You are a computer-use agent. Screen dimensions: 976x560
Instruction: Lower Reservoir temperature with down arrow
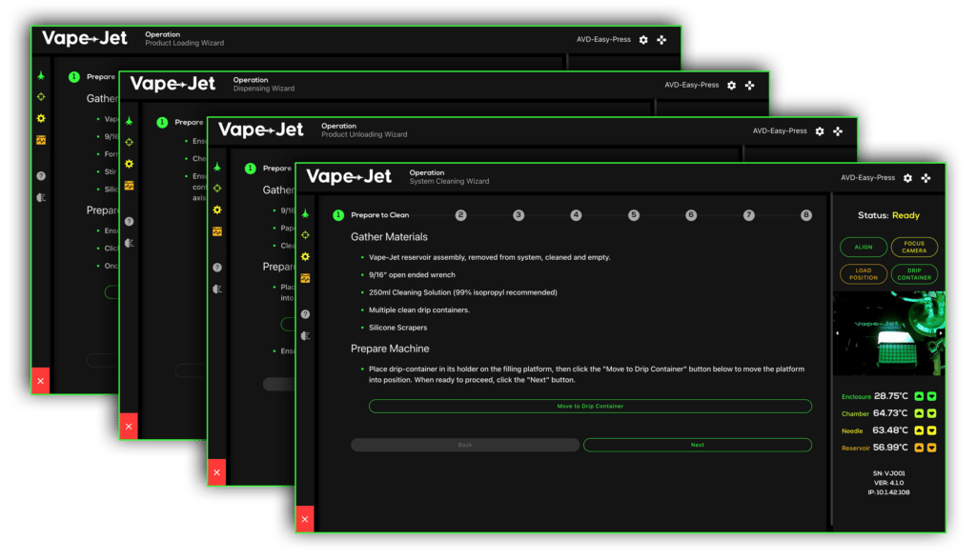tap(932, 448)
